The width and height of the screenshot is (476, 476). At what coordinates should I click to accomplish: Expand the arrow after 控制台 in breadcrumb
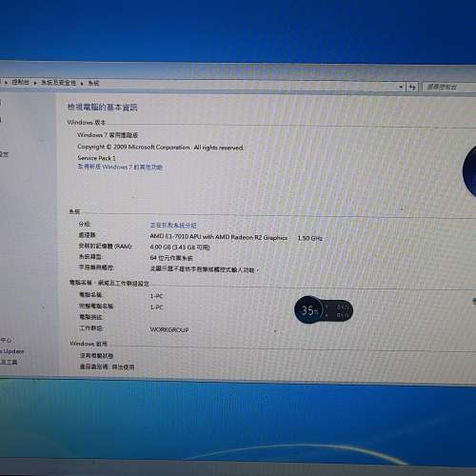coord(35,83)
